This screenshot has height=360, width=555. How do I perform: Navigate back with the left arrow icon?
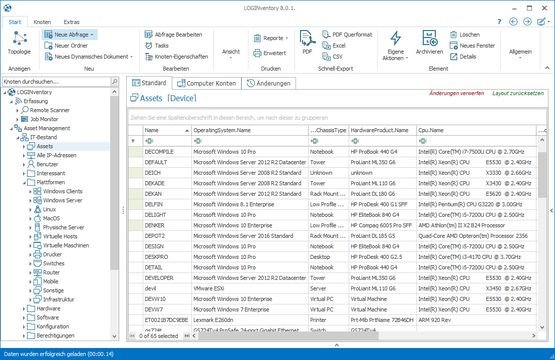pyautogui.click(x=513, y=22)
